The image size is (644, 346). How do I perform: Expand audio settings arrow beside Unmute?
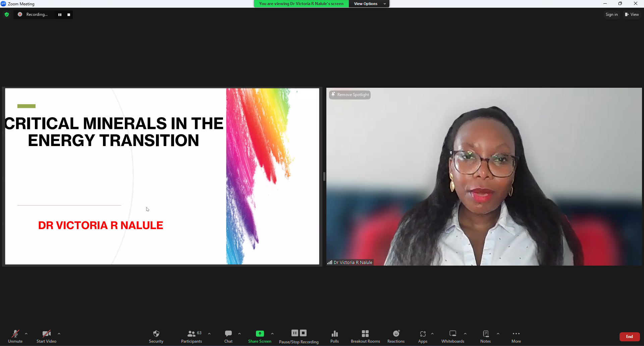(26, 334)
